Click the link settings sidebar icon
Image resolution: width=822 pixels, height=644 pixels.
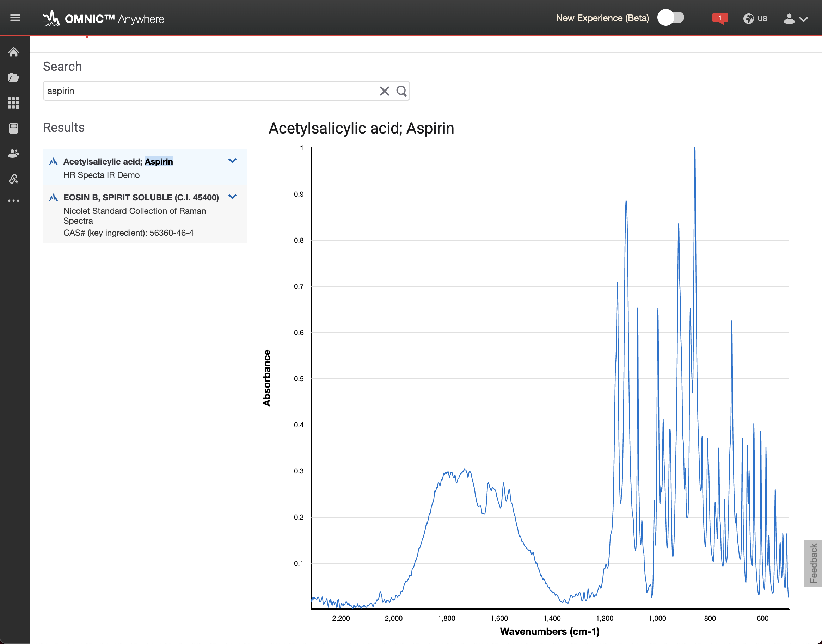coord(14,179)
